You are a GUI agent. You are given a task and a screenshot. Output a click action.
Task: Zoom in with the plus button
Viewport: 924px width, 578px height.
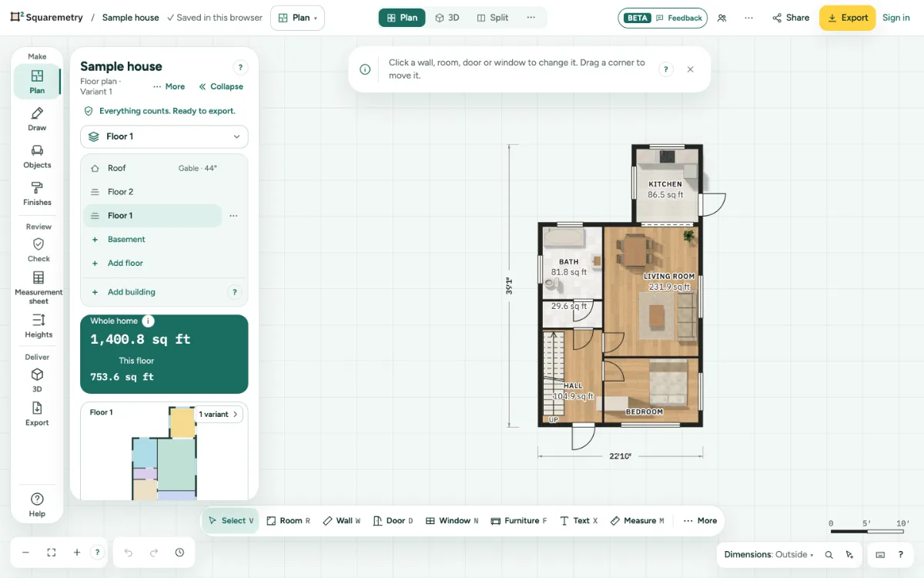(x=77, y=553)
